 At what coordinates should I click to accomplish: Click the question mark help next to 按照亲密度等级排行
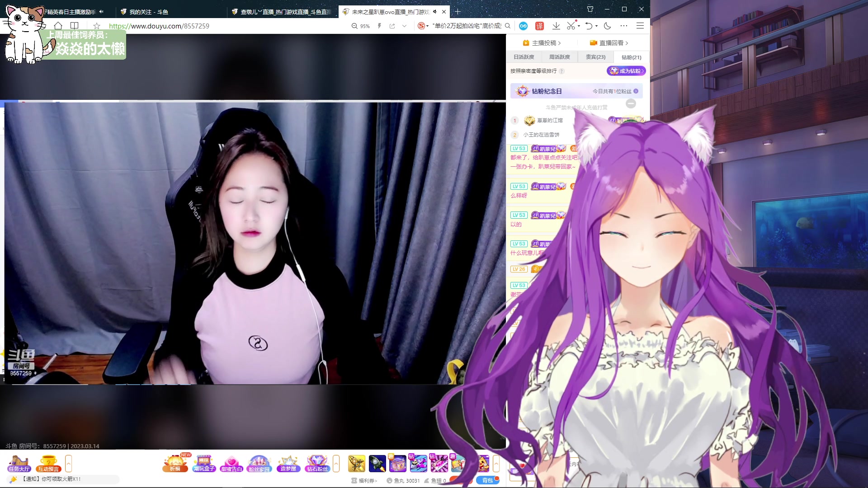[561, 71]
